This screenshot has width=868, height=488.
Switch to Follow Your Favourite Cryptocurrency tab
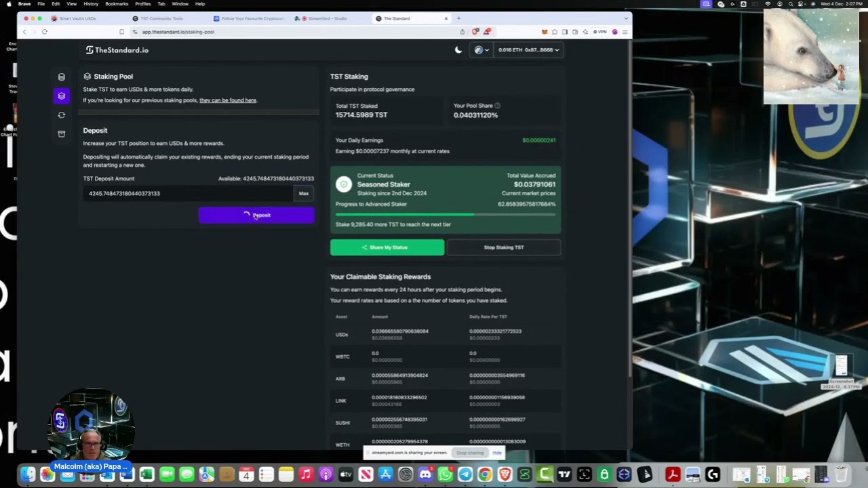click(x=248, y=18)
